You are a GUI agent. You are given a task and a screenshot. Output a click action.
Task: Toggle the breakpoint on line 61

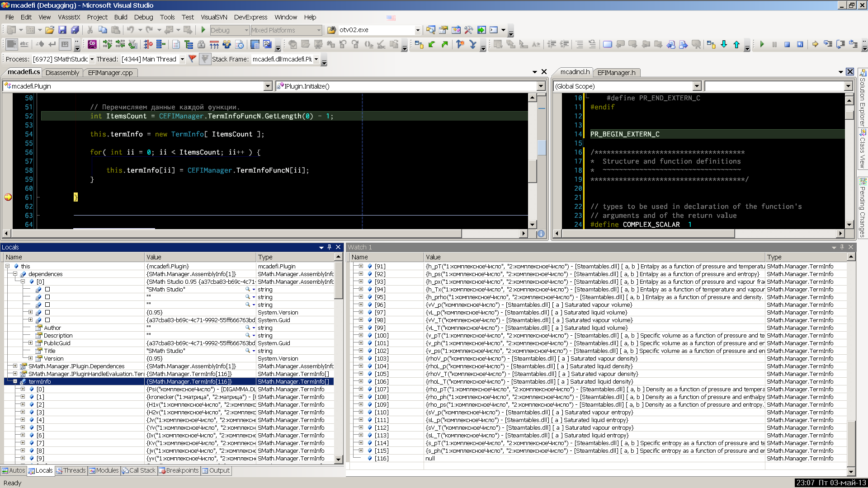(8, 197)
